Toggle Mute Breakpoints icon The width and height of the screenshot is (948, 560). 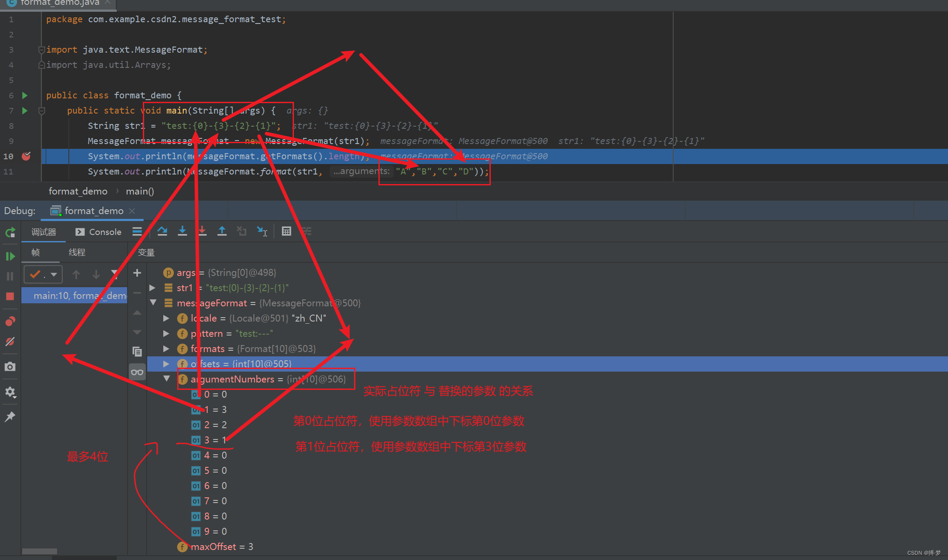coord(10,342)
